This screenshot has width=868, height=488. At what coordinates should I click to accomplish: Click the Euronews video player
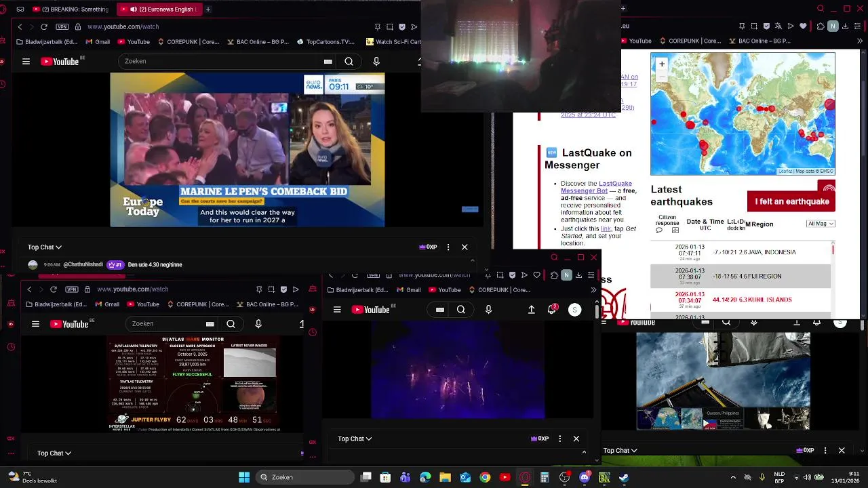[x=248, y=150]
